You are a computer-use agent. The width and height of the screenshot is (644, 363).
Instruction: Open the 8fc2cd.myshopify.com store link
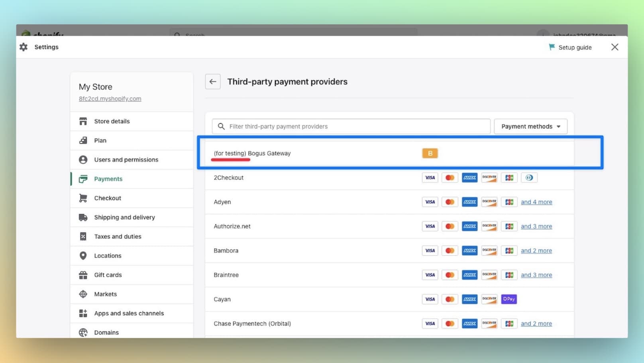pyautogui.click(x=110, y=99)
